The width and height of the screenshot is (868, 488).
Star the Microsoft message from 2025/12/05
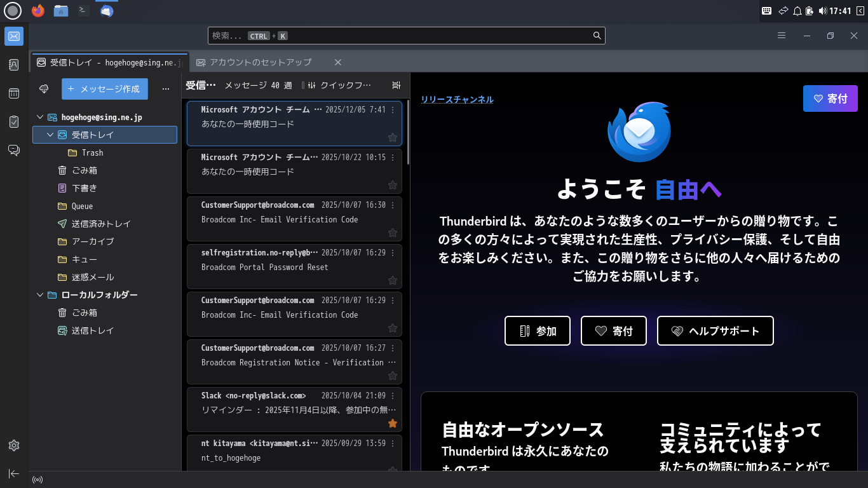click(393, 137)
